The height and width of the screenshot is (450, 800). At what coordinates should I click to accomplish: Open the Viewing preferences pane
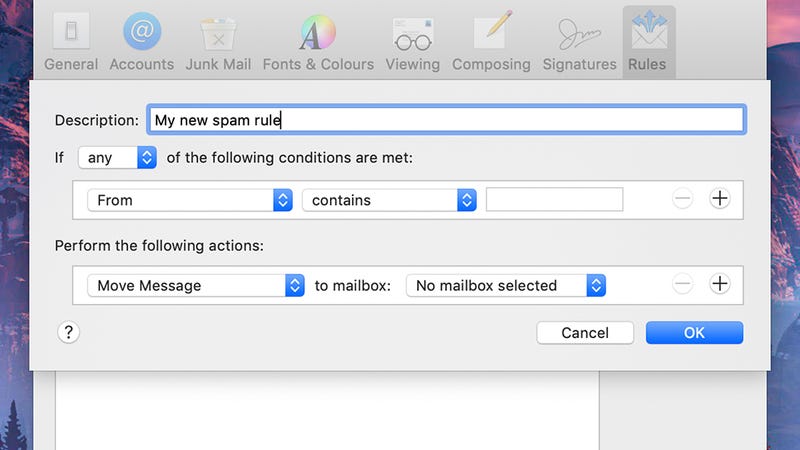413,43
